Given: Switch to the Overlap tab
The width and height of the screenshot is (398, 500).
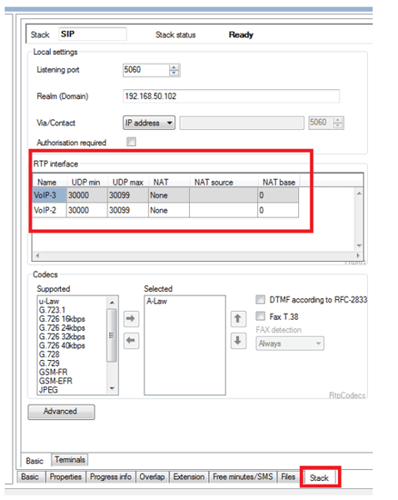Looking at the screenshot, I should pos(152,477).
